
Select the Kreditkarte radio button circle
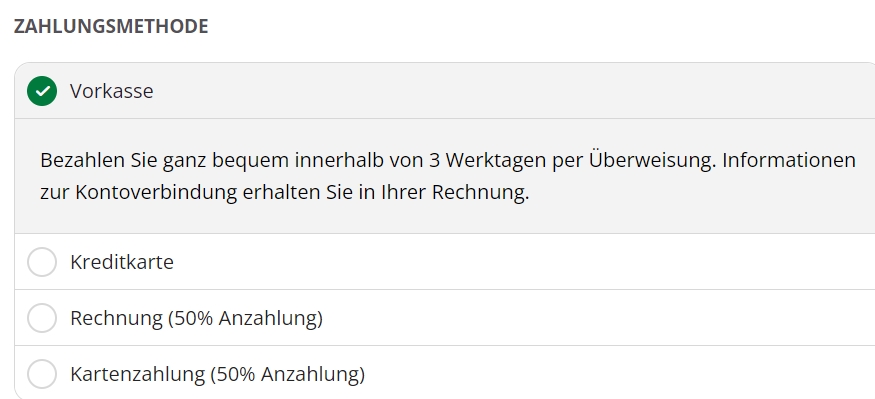coord(42,262)
